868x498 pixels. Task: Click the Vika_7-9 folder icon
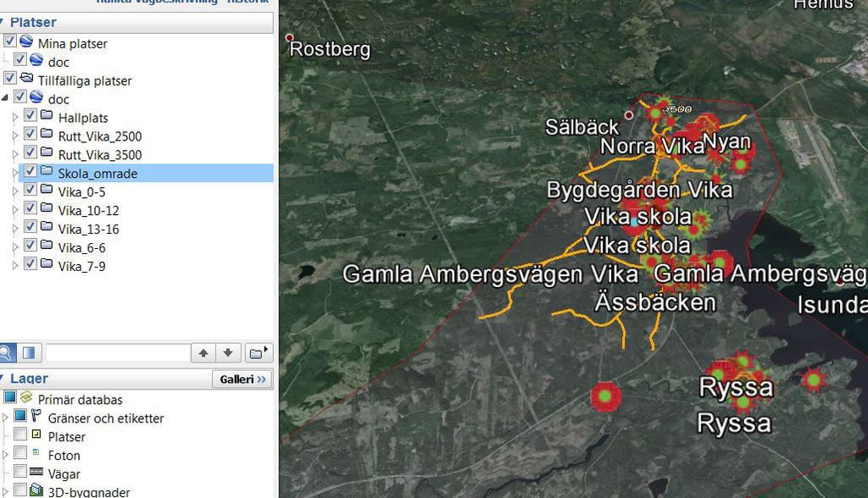click(47, 263)
